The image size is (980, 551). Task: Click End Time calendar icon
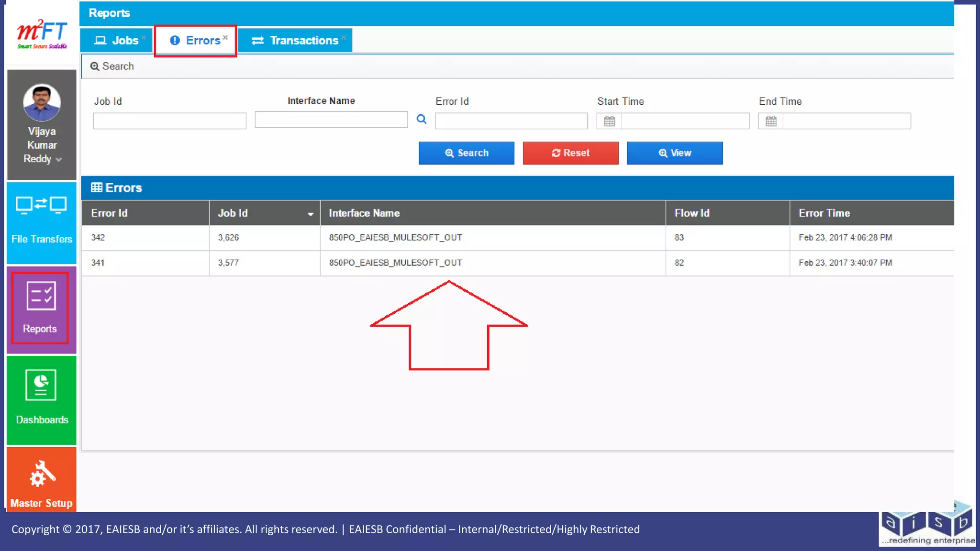point(771,121)
